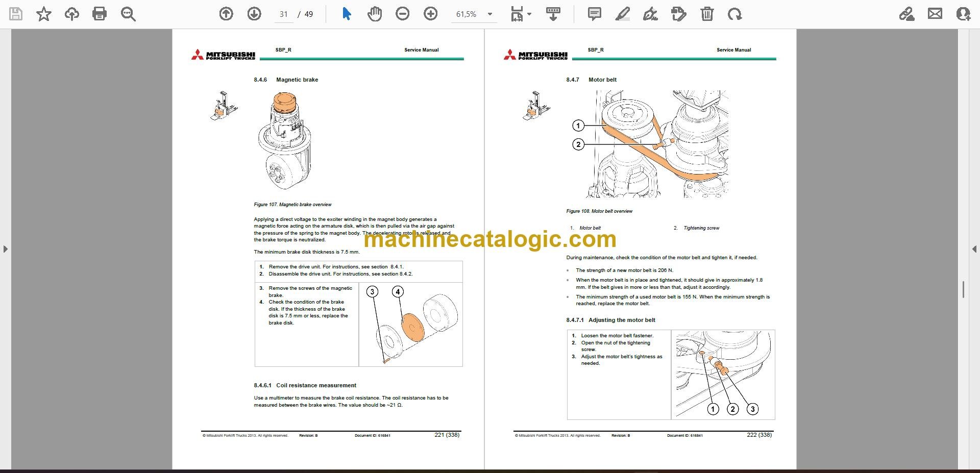Click the 8.4.7.1 Adjusting the motor belt heading
The image size is (980, 473).
pyautogui.click(x=610, y=320)
